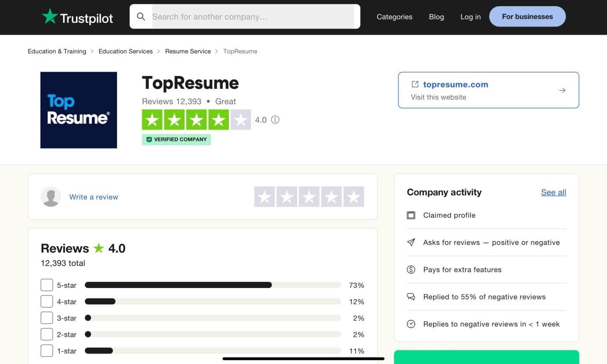Select three stars in the review rating
607x364 pixels.
click(309, 197)
